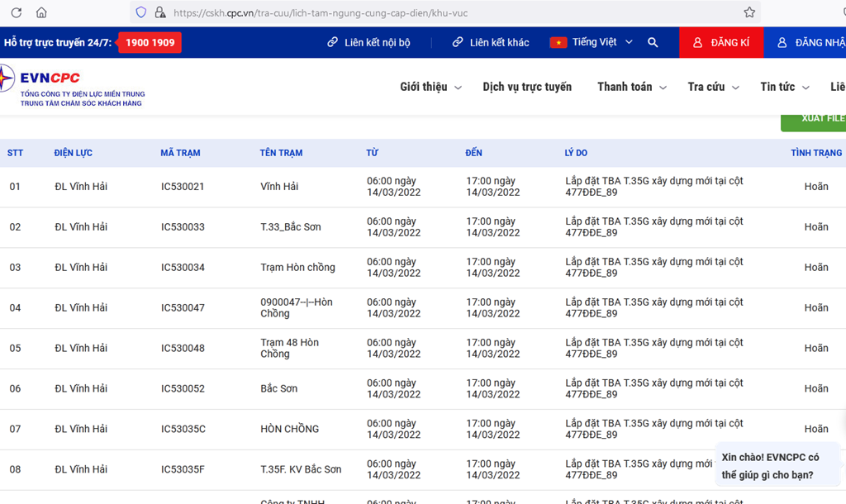Viewport: 846px width, 504px height.
Task: Open Liên kết khác link
Action: pyautogui.click(x=491, y=42)
